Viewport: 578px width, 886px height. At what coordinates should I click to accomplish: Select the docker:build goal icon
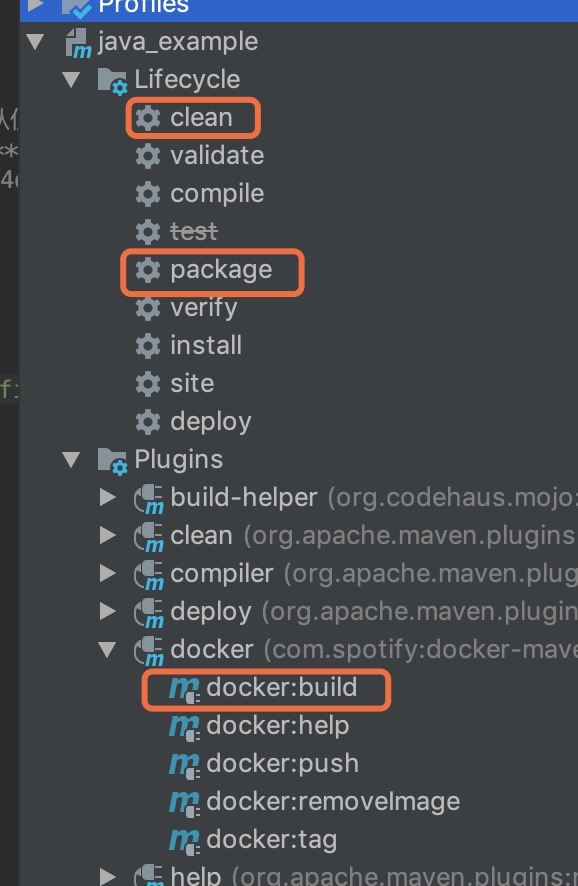coord(184,689)
